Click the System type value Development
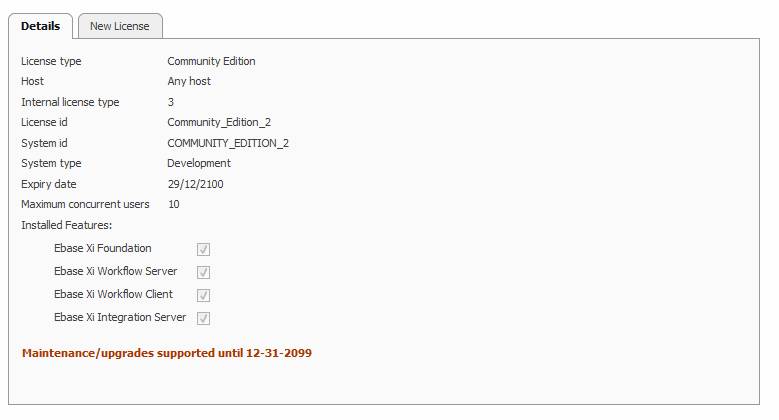The image size is (779, 420). point(199,163)
